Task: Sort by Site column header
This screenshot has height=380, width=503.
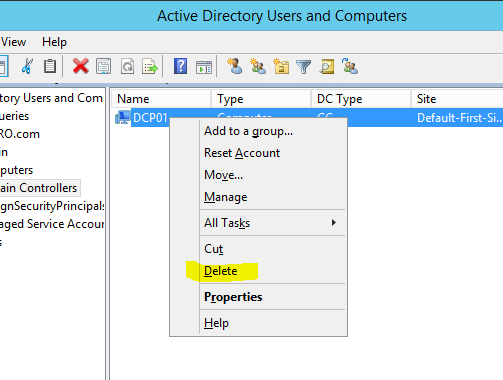Action: 457,99
